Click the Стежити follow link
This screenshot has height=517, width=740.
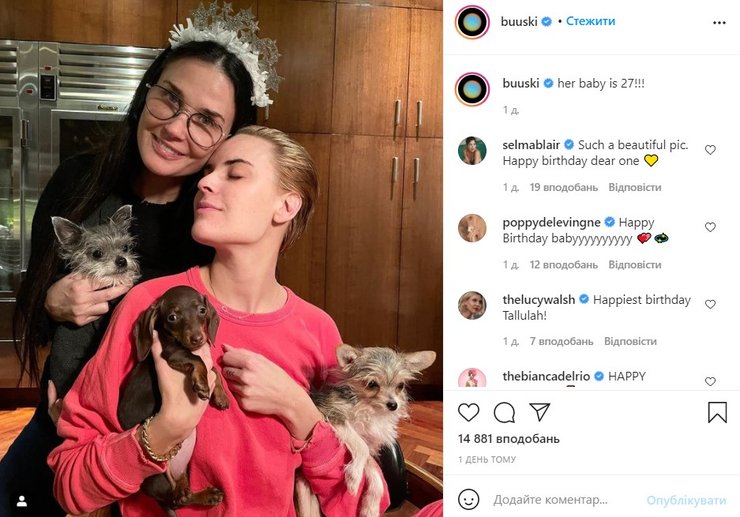point(591,21)
